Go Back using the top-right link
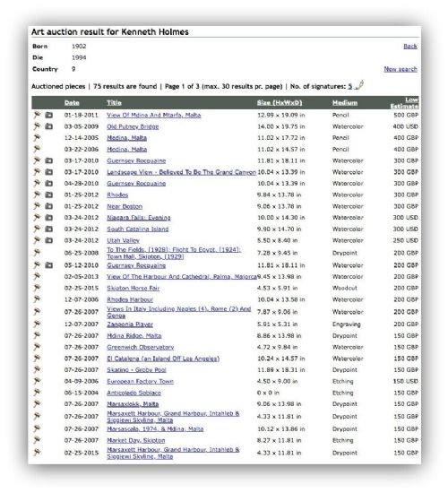Image resolution: width=448 pixels, height=493 pixels. tap(410, 47)
